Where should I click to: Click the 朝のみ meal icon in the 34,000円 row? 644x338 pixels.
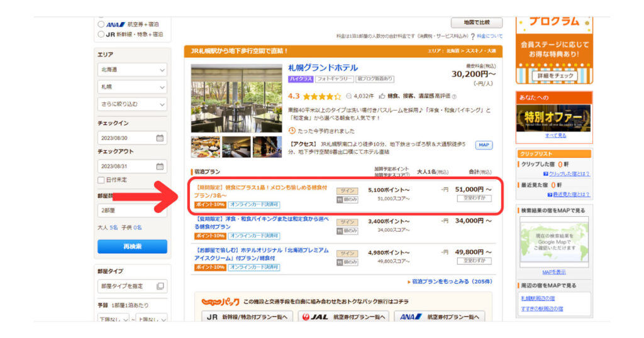[x=347, y=231]
